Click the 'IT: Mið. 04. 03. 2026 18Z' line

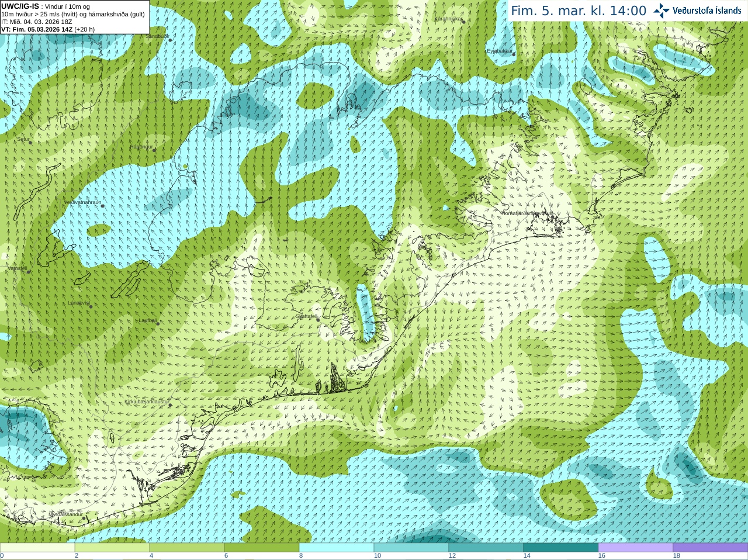[x=37, y=22]
